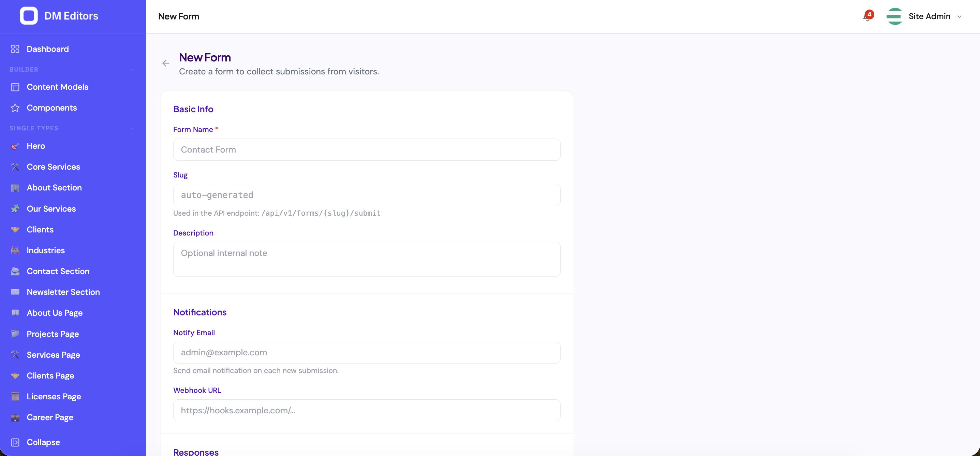Click the Webhook URL label
The image size is (980, 456).
(x=197, y=390)
